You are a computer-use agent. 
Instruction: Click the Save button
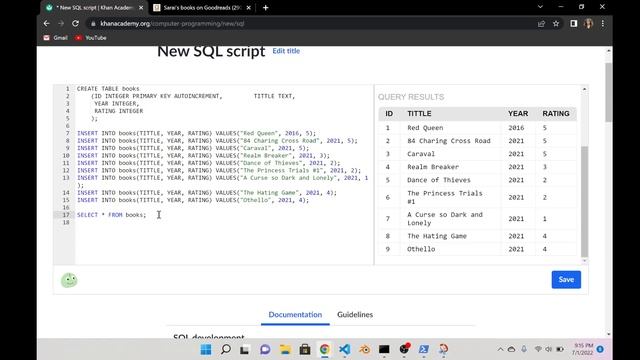[x=566, y=280]
